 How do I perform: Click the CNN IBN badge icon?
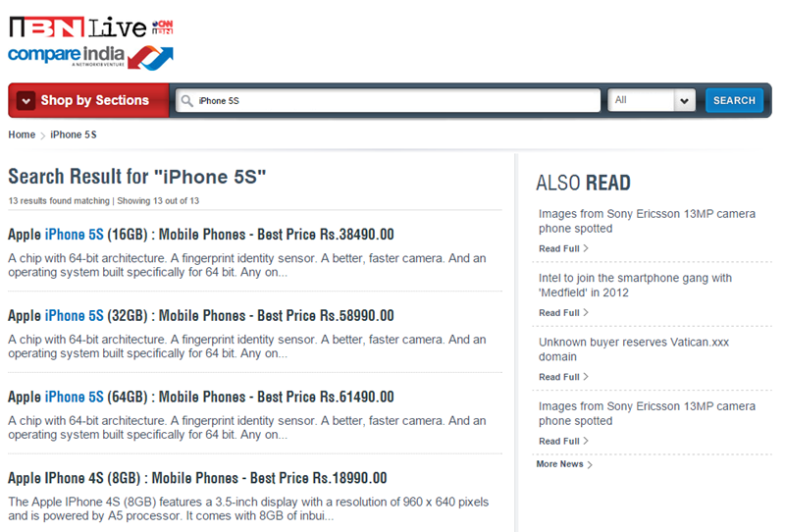pyautogui.click(x=163, y=27)
